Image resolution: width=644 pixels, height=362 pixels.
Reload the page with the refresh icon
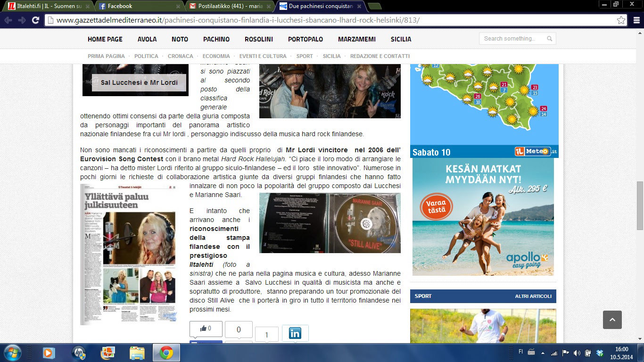(35, 20)
